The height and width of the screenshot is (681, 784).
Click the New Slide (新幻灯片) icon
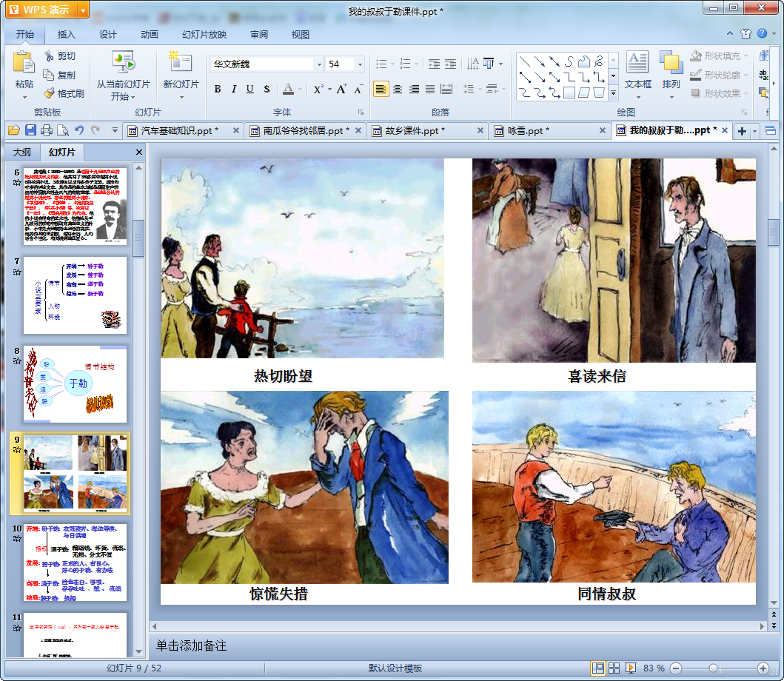pos(181,63)
